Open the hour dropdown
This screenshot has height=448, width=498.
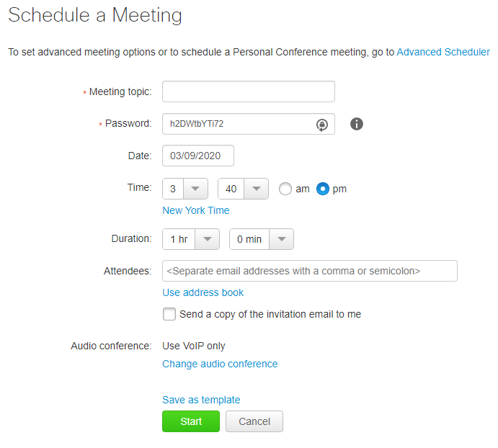point(185,189)
